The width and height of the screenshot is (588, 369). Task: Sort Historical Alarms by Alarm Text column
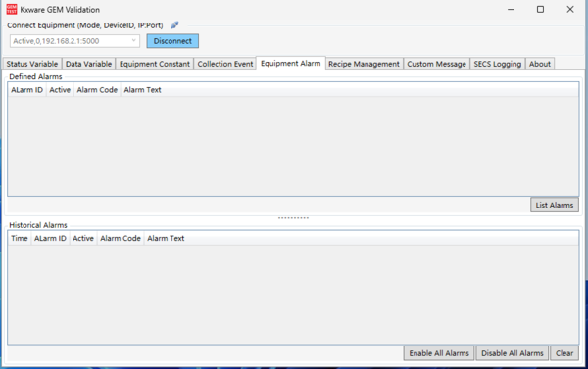point(166,238)
